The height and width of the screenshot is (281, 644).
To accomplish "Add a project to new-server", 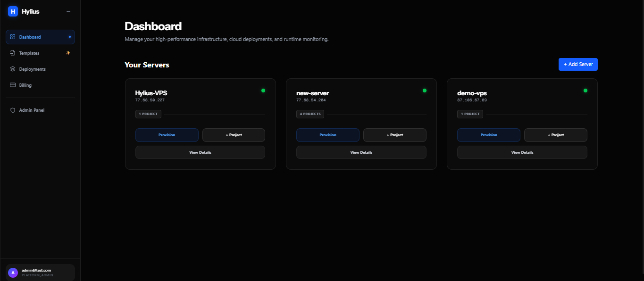I will (x=395, y=135).
